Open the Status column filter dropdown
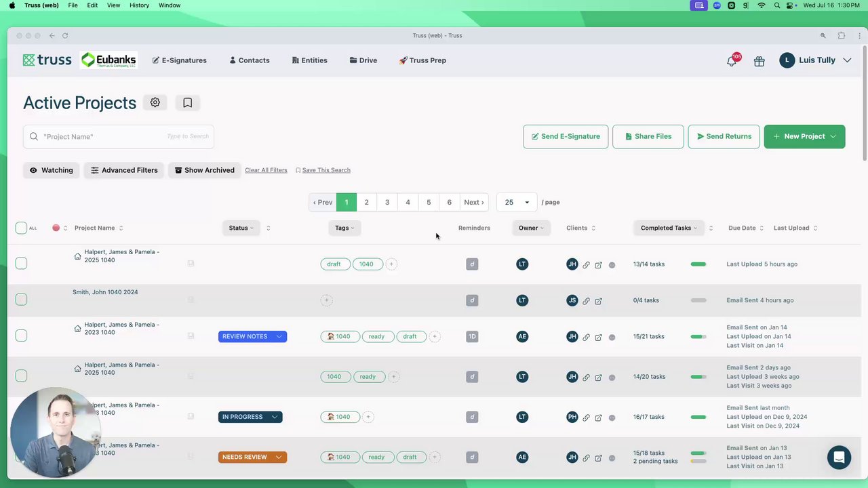The width and height of the screenshot is (868, 488). tap(241, 228)
